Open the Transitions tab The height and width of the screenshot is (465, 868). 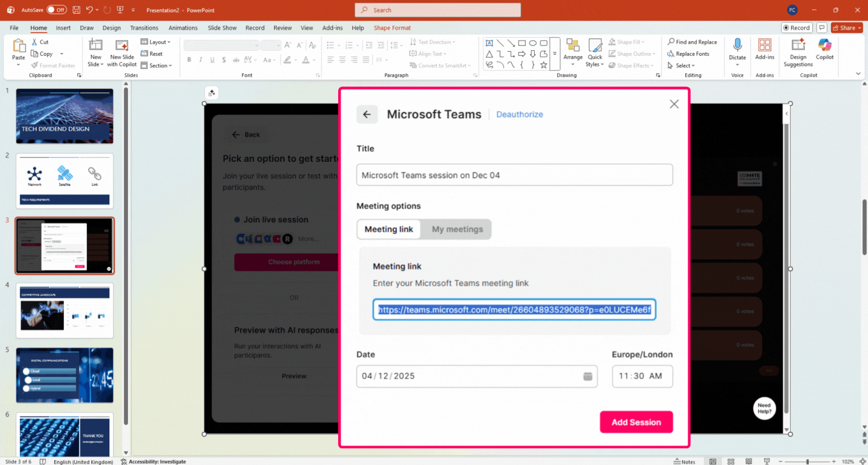tap(144, 28)
